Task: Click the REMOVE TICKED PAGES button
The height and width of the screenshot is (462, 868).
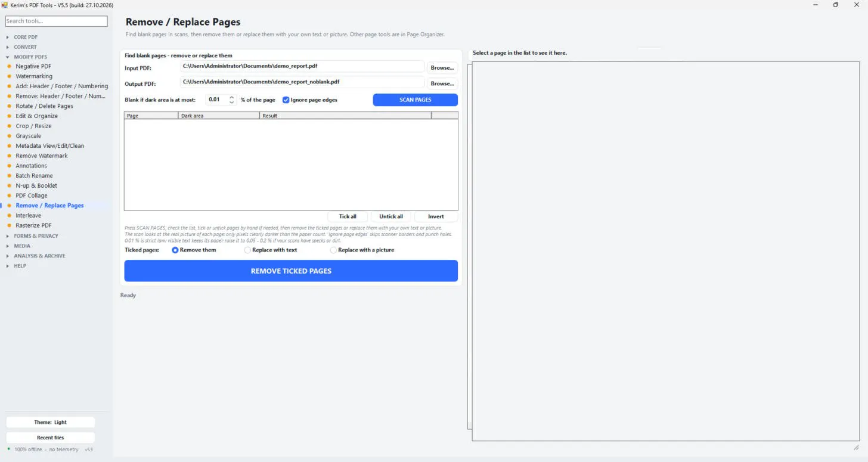Action: (x=291, y=271)
